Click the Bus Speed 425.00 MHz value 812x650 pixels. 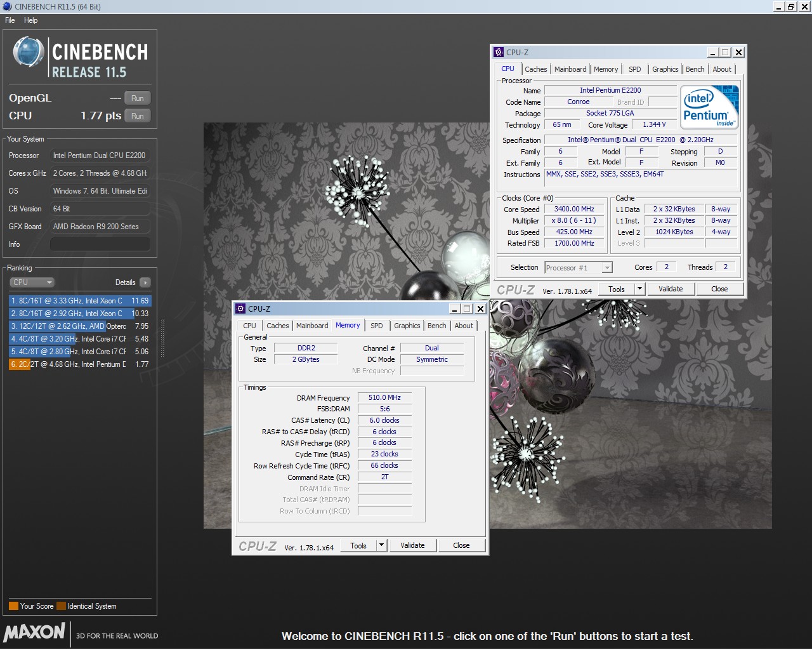click(x=574, y=232)
